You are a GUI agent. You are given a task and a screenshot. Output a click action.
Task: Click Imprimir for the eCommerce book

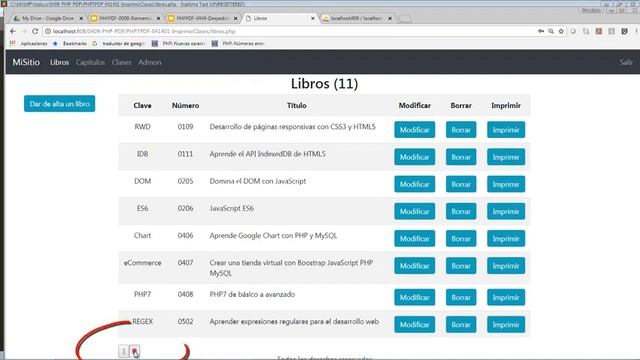[x=506, y=266]
